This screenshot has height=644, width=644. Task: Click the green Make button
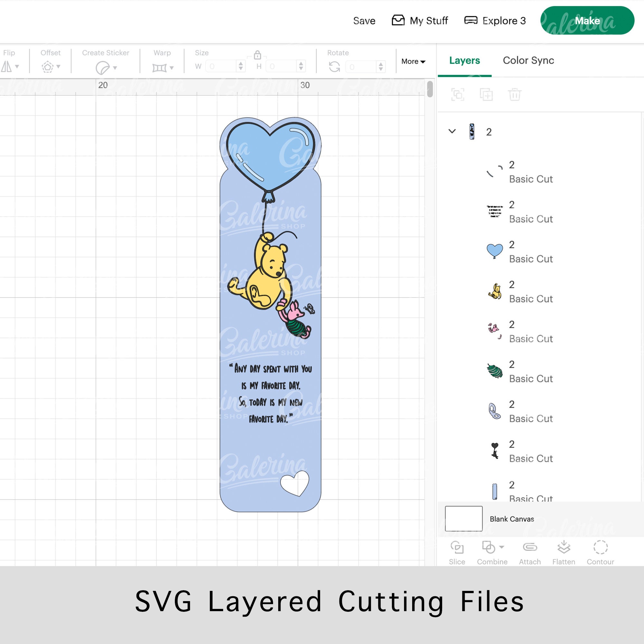587,21
